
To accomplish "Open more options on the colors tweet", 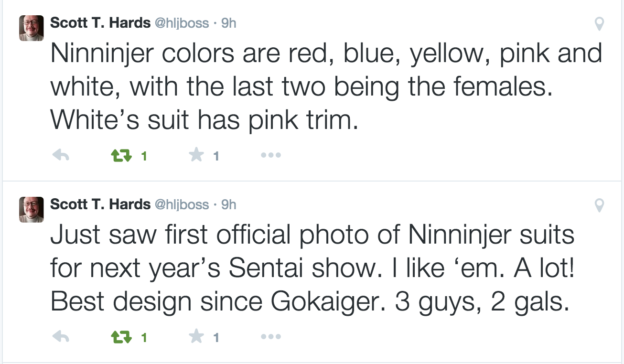I will (271, 155).
